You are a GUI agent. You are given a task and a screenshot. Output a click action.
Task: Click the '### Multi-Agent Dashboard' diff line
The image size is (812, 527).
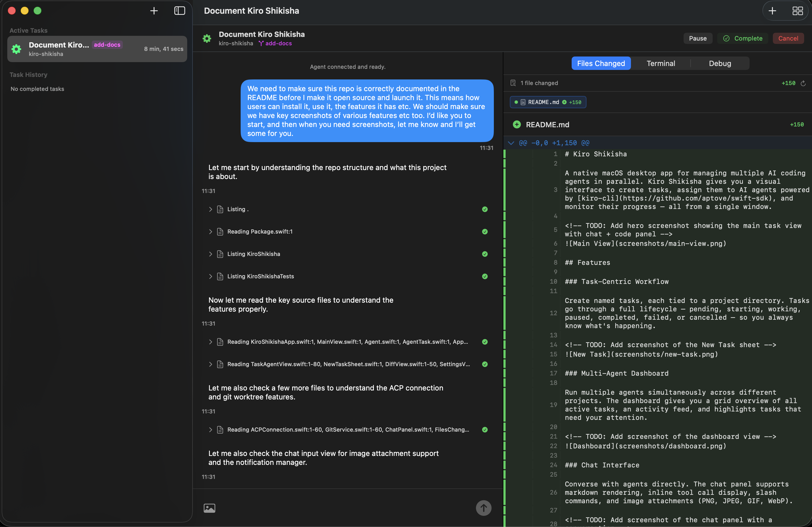(x=616, y=373)
